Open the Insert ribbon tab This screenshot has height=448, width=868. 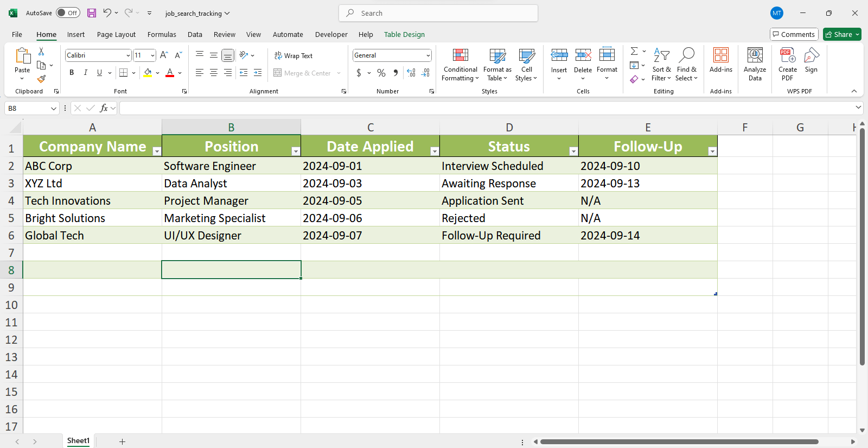pyautogui.click(x=76, y=34)
